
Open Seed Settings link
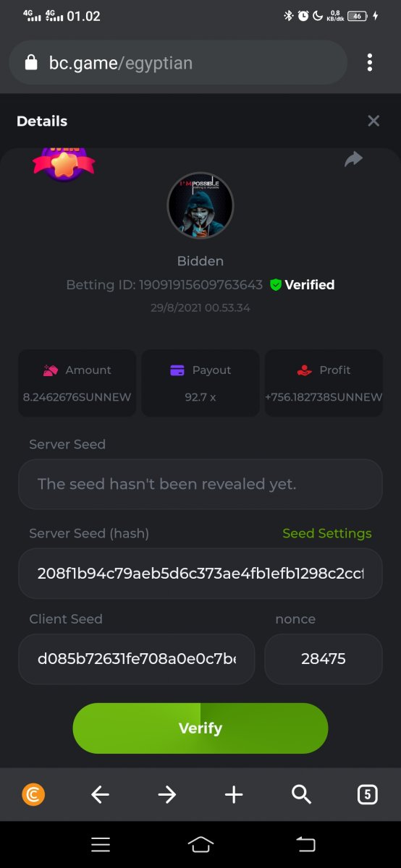[327, 533]
